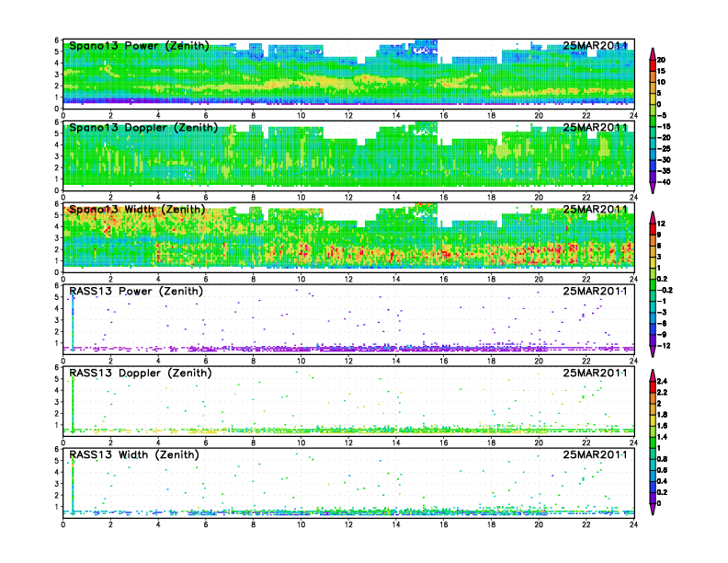This screenshot has width=728, height=563.
Task: Click the vertical data spike in RASS13 Width panel
Action: click(x=73, y=486)
